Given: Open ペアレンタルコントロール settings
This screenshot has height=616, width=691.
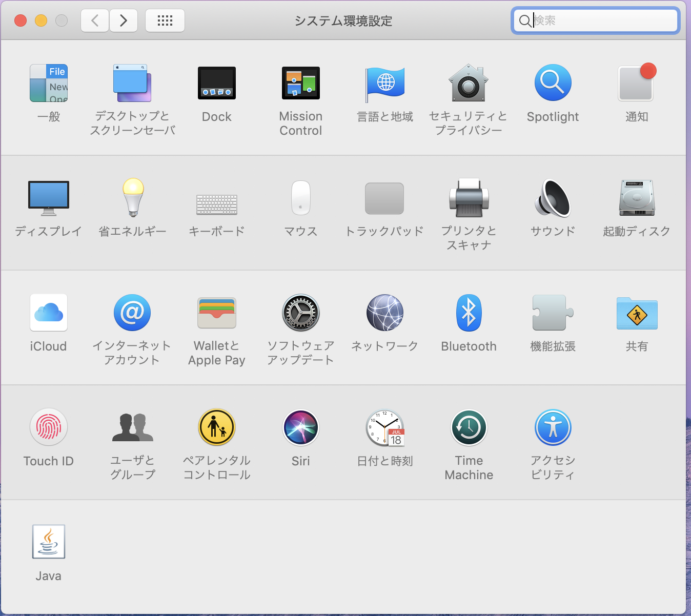Looking at the screenshot, I should coord(216,427).
